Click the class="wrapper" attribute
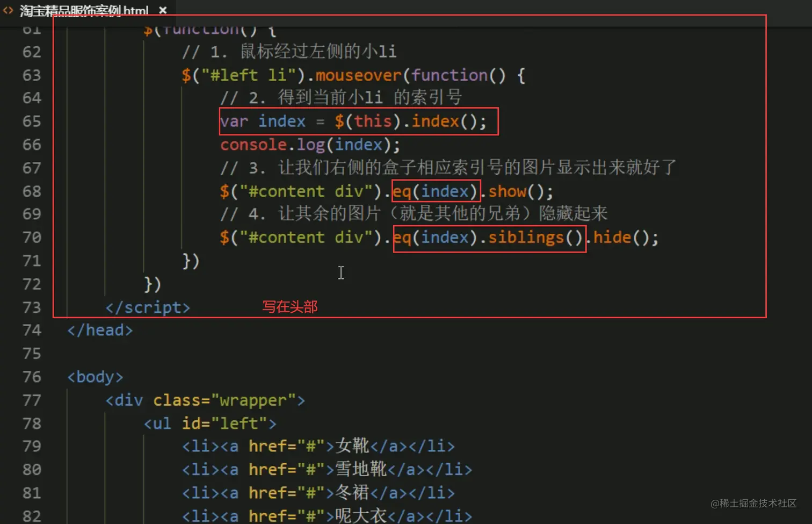This screenshot has width=812, height=524. click(224, 400)
